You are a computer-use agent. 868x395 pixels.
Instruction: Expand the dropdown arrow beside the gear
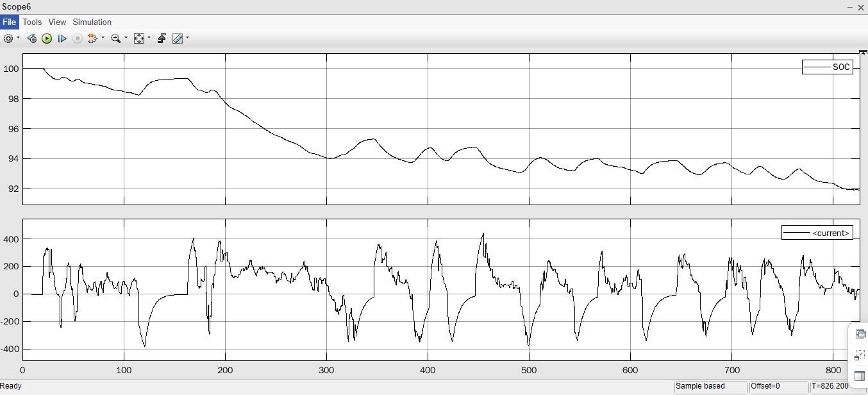point(18,38)
